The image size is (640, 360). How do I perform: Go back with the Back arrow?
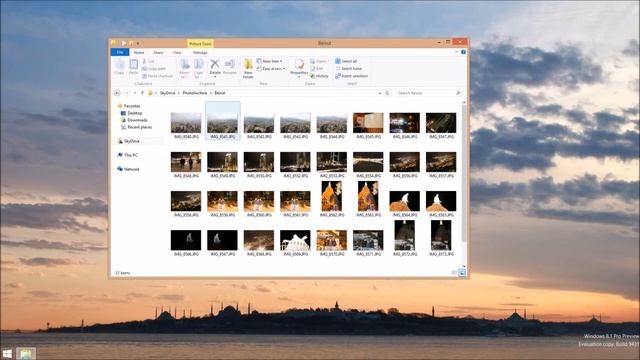(x=117, y=93)
